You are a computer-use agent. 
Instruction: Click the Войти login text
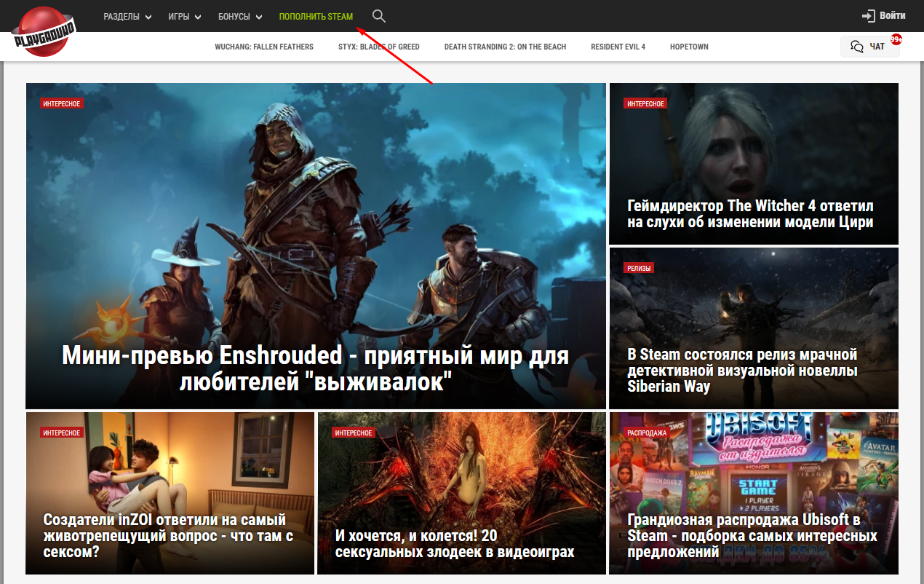pyautogui.click(x=892, y=15)
